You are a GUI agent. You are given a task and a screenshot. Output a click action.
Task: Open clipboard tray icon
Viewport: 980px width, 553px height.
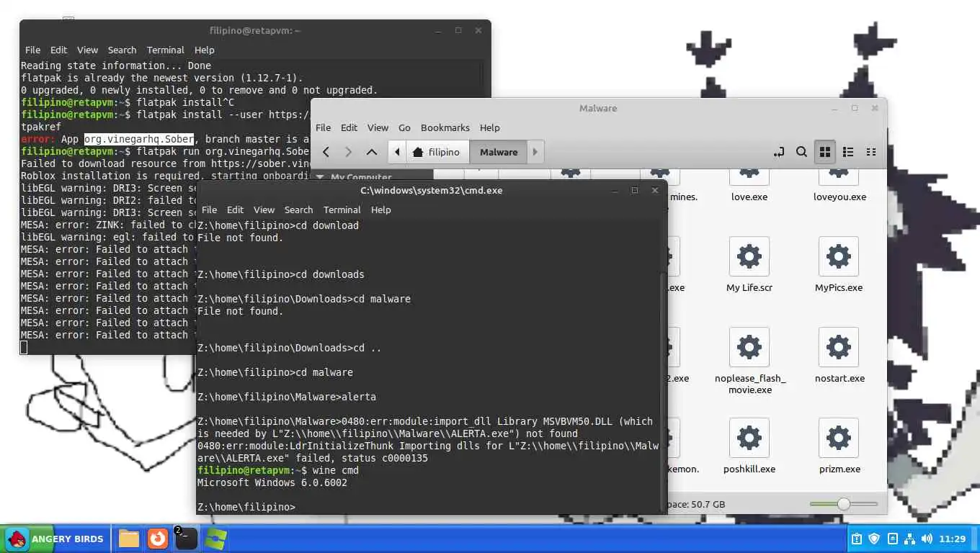coord(857,539)
